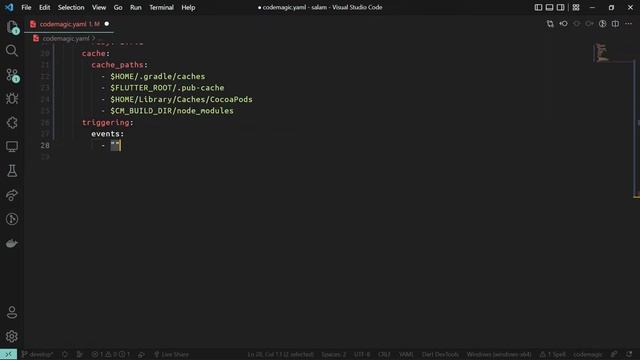
Task: Open the Help menu
Action: pos(188,7)
